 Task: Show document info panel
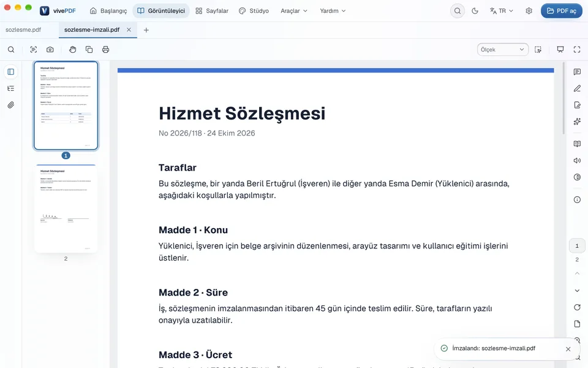click(577, 199)
